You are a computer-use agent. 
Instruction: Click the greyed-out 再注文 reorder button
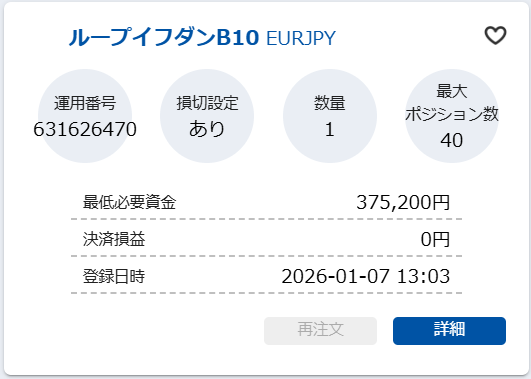[320, 331]
